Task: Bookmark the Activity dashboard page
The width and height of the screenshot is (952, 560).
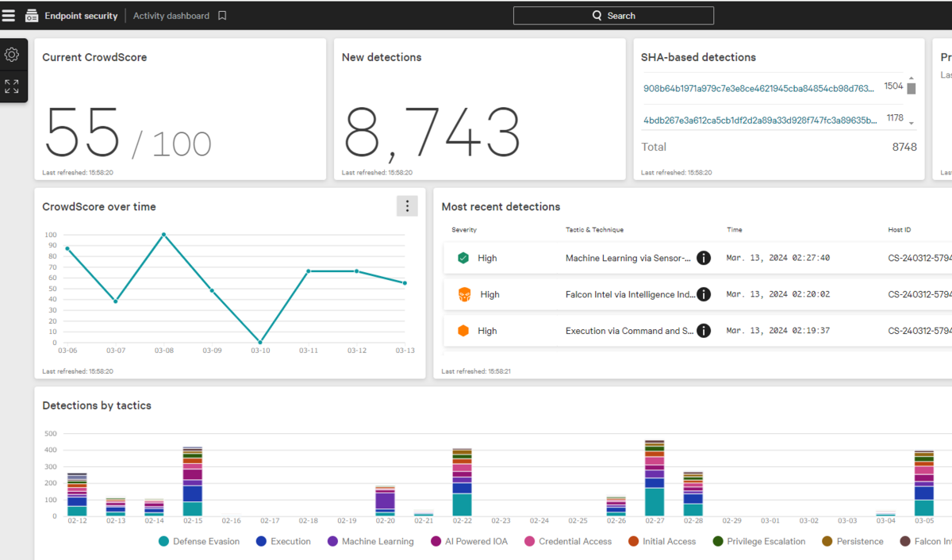Action: [222, 15]
